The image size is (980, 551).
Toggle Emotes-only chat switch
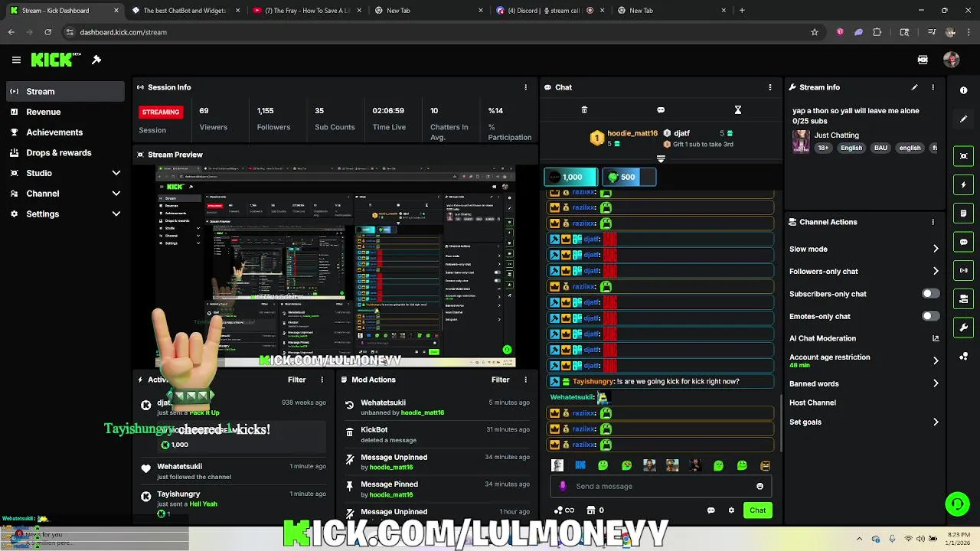tap(930, 316)
